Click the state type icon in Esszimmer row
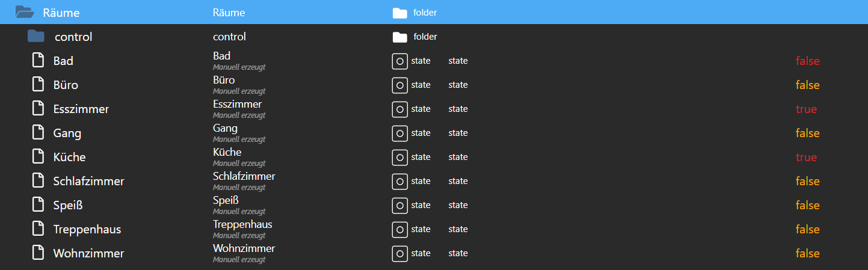 400,109
